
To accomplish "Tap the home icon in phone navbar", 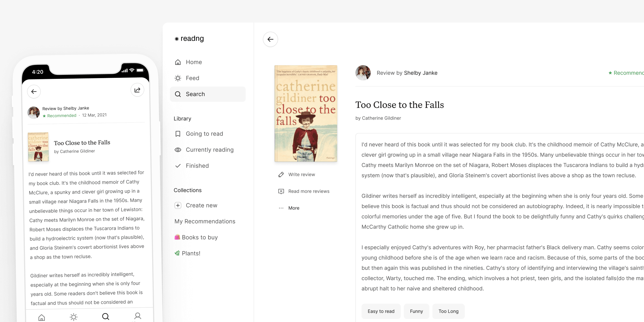I will [42, 317].
